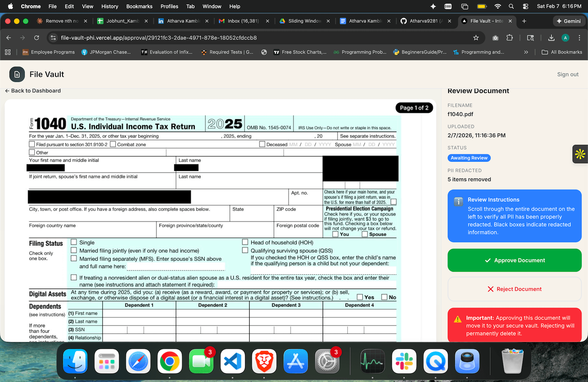Screen dimensions: 588x382
Task: Check No for the Digital Assets question
Action: [384, 297]
